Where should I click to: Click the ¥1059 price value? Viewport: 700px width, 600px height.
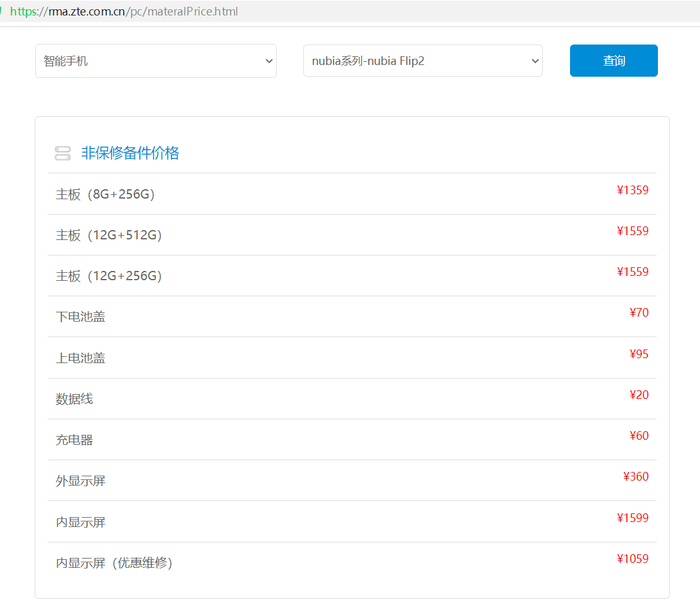coord(633,559)
